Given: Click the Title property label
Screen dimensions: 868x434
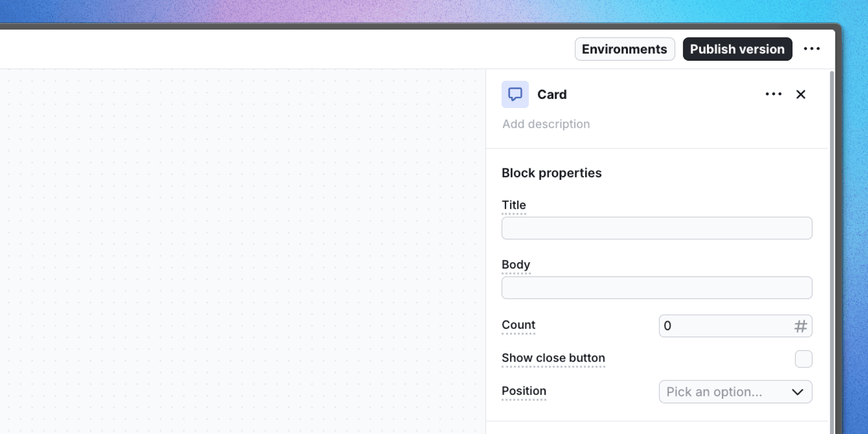Looking at the screenshot, I should [x=514, y=205].
